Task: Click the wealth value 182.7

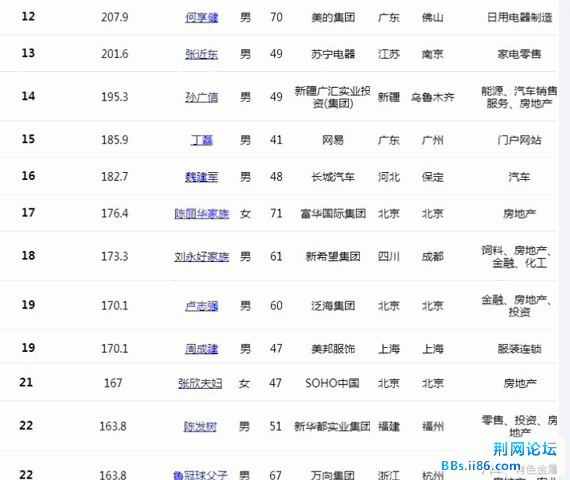Action: pyautogui.click(x=115, y=176)
